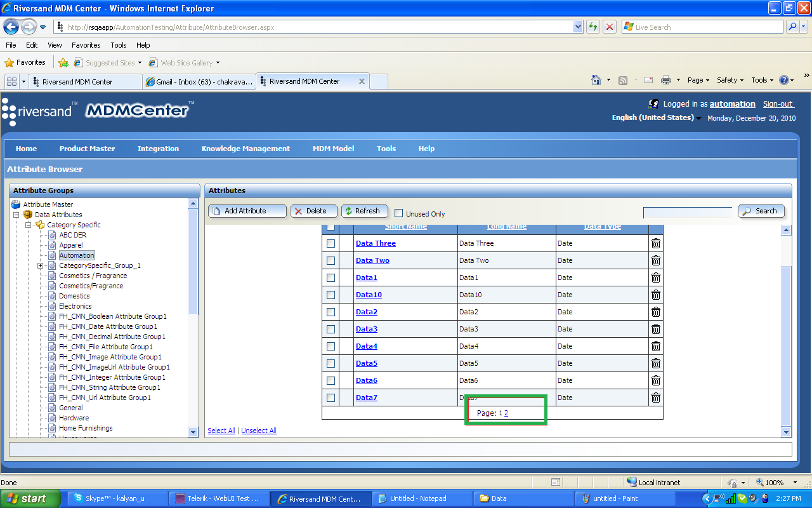This screenshot has height=508, width=812.
Task: Click the Data Attributes folder icon
Action: point(28,215)
